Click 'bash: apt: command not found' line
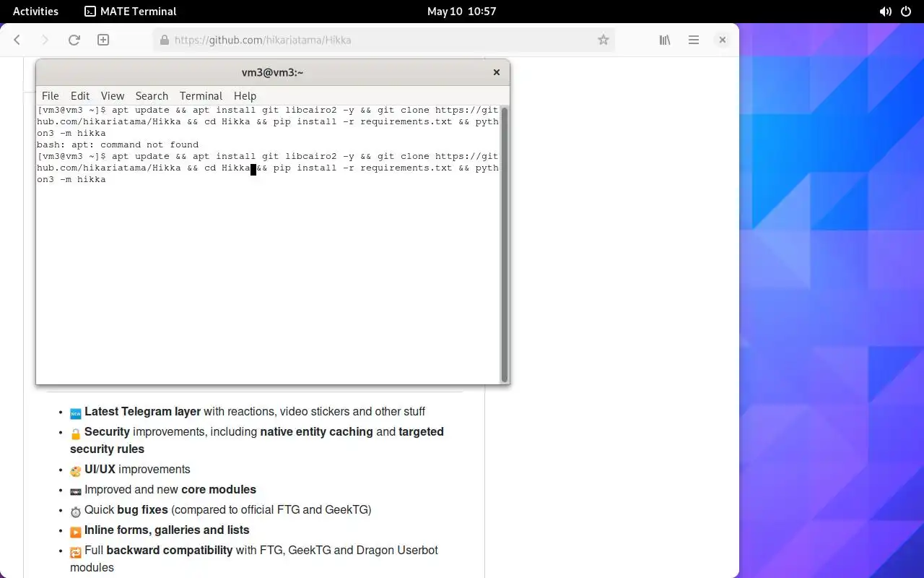The image size is (924, 578). [x=118, y=144]
